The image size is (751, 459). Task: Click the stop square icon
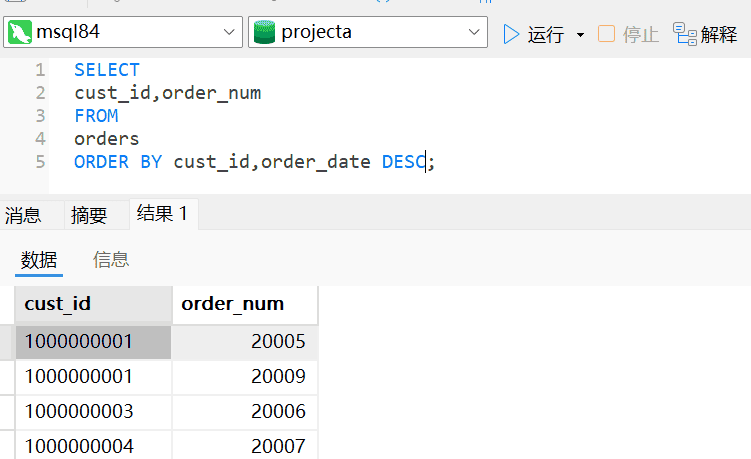pyautogui.click(x=606, y=34)
